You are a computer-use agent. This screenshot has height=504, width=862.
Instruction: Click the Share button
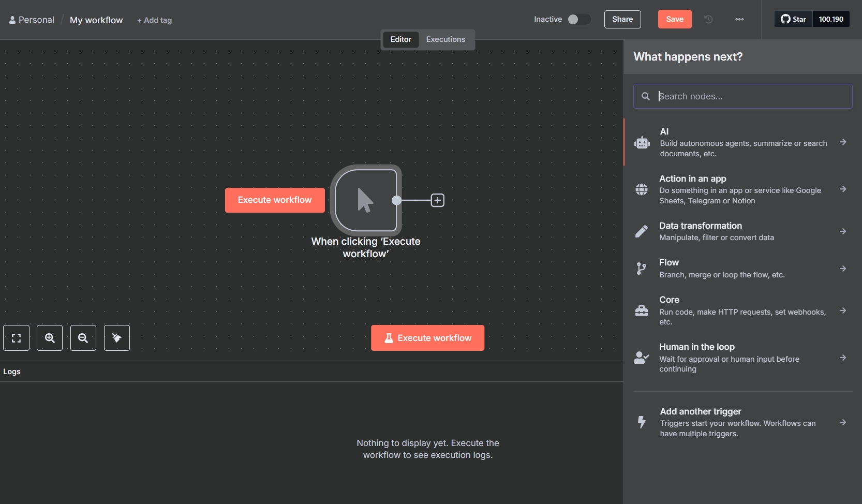click(622, 19)
